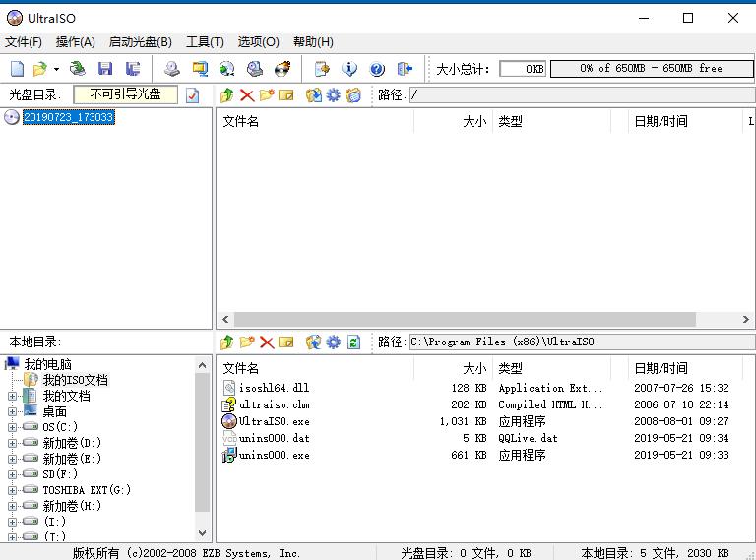The image size is (756, 560).
Task: Open a CD/DVD drive image icon
Action: (x=77, y=69)
